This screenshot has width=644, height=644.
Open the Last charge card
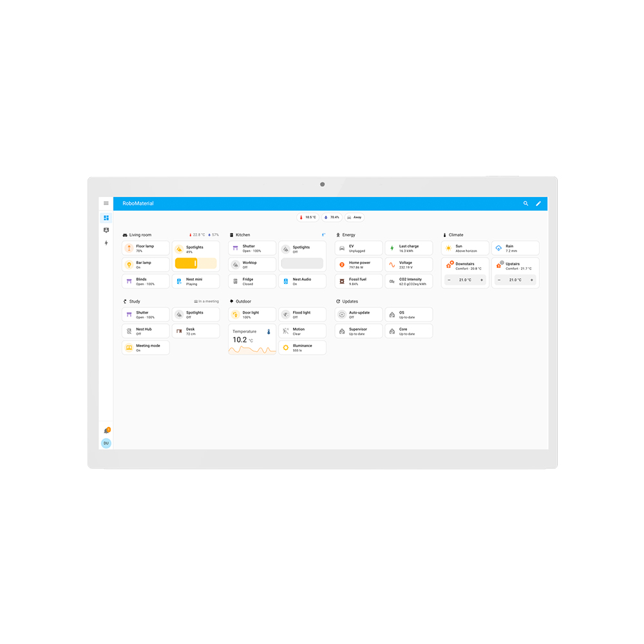[x=409, y=248]
